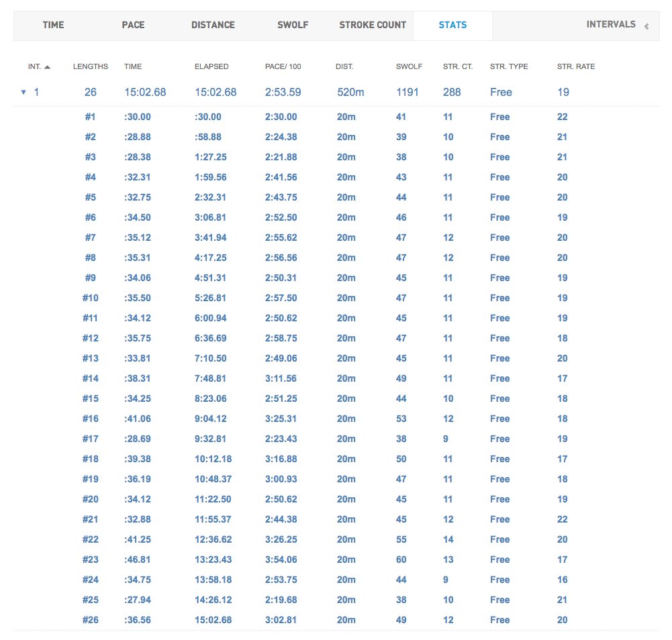Click pace 2:50.31 in row #9
The image size is (672, 640).
pyautogui.click(x=281, y=278)
